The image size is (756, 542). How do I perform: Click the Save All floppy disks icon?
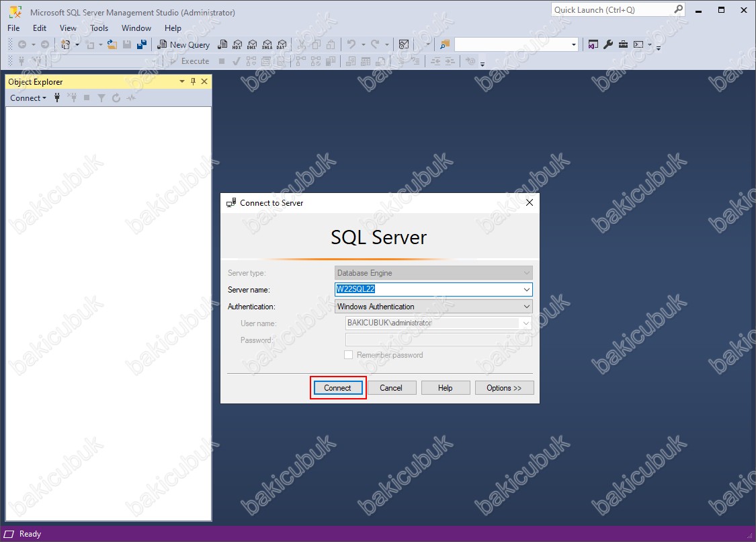(141, 44)
